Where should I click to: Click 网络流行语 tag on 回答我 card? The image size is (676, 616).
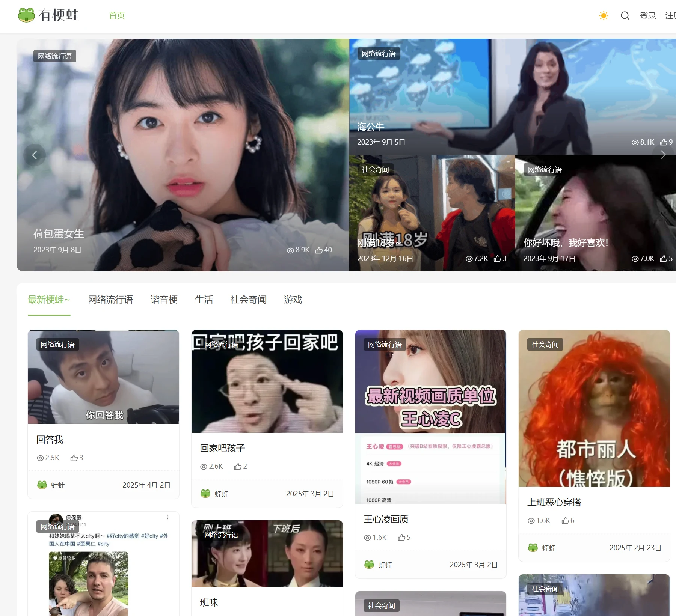click(x=58, y=345)
